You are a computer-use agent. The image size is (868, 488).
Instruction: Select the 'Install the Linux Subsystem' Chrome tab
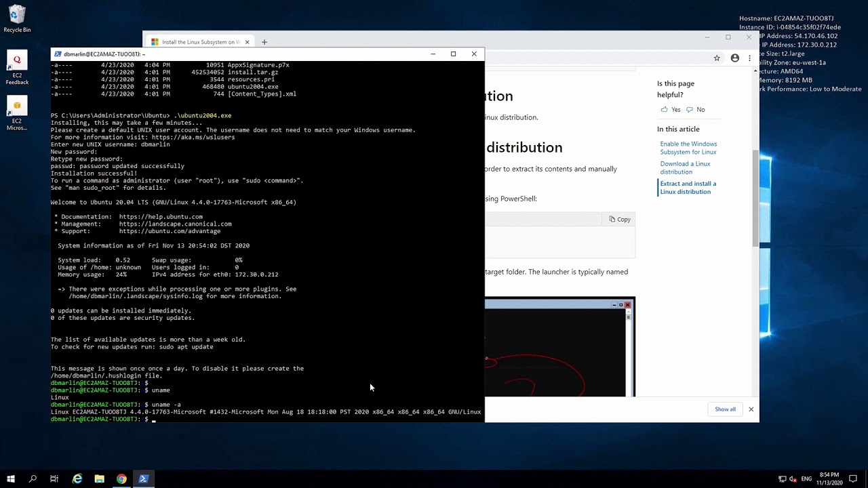197,42
